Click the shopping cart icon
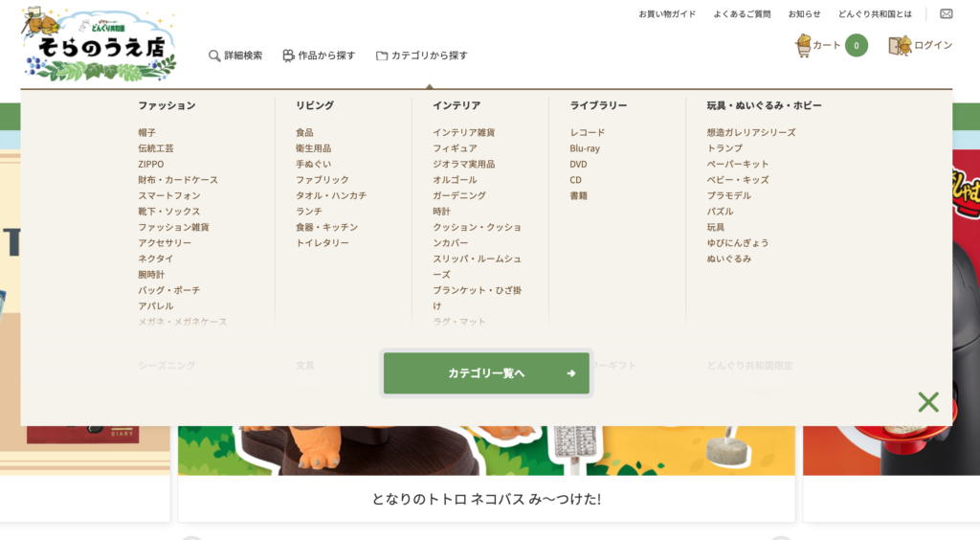 (803, 45)
